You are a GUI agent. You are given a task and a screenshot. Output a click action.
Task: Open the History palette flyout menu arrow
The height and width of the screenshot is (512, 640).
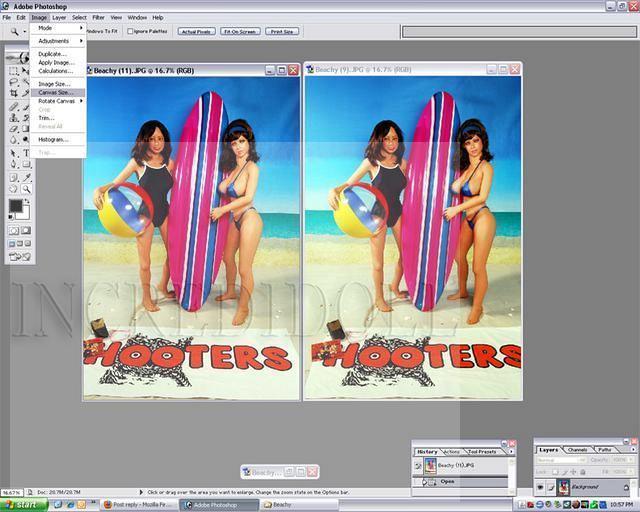tap(511, 451)
